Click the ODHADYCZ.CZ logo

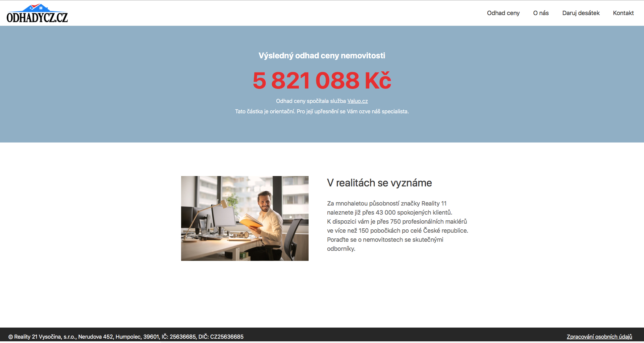click(x=37, y=13)
